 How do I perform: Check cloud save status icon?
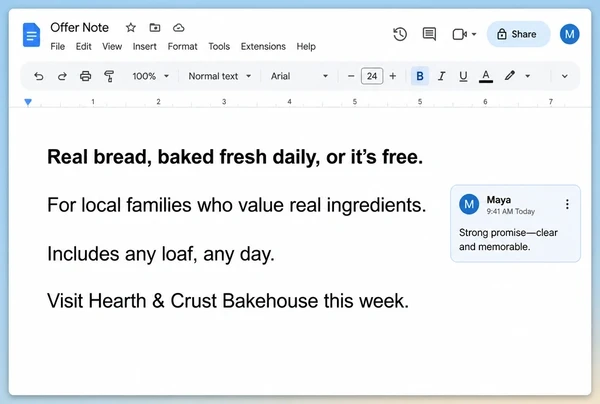pos(179,28)
